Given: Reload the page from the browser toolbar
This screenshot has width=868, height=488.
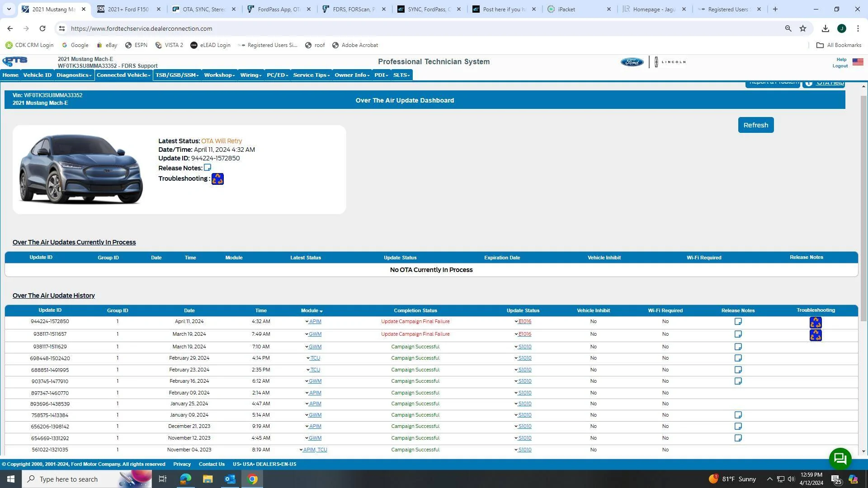Looking at the screenshot, I should coord(42,28).
